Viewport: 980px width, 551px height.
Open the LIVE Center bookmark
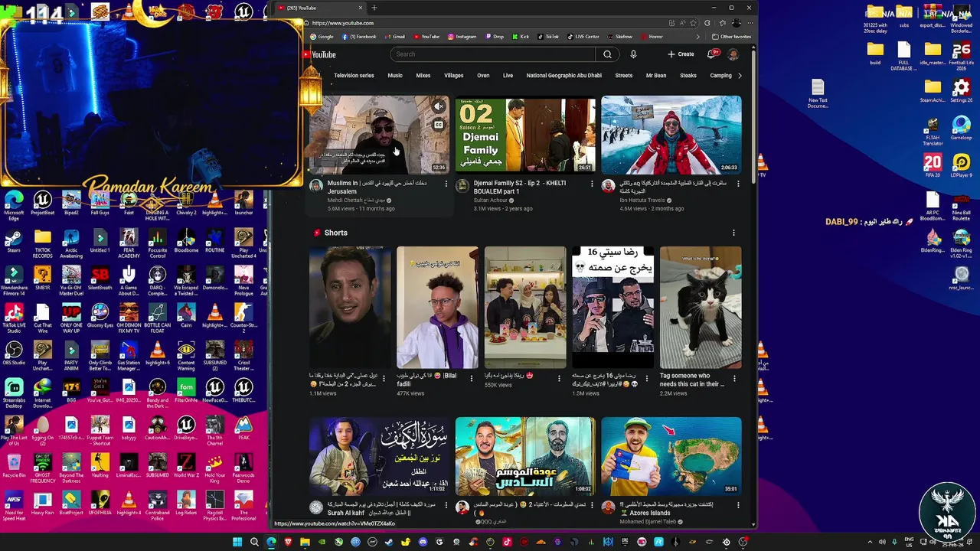[x=583, y=37]
